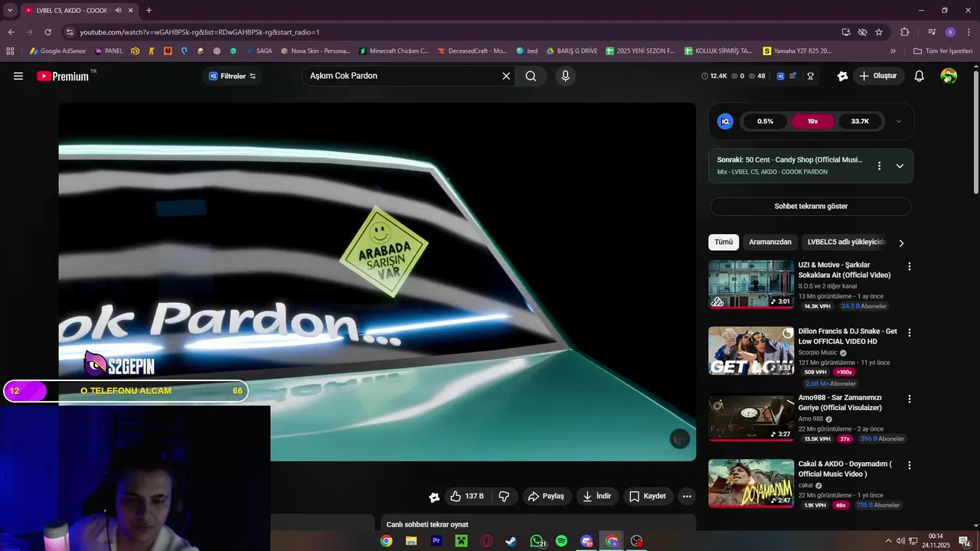
Task: Open options for Dillon Francis video
Action: 910,333
